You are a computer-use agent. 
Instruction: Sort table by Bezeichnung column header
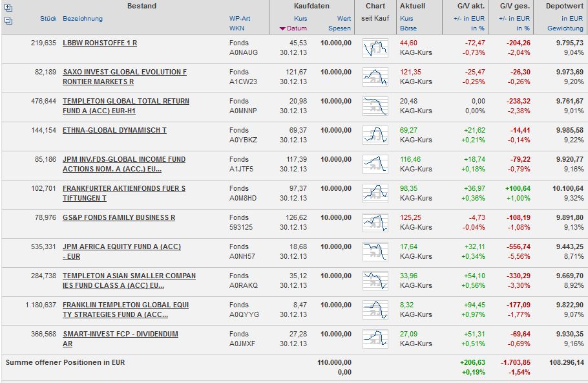(83, 18)
